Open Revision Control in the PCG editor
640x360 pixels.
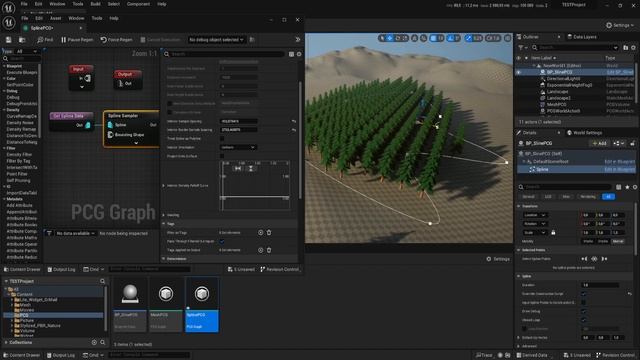coord(280,269)
